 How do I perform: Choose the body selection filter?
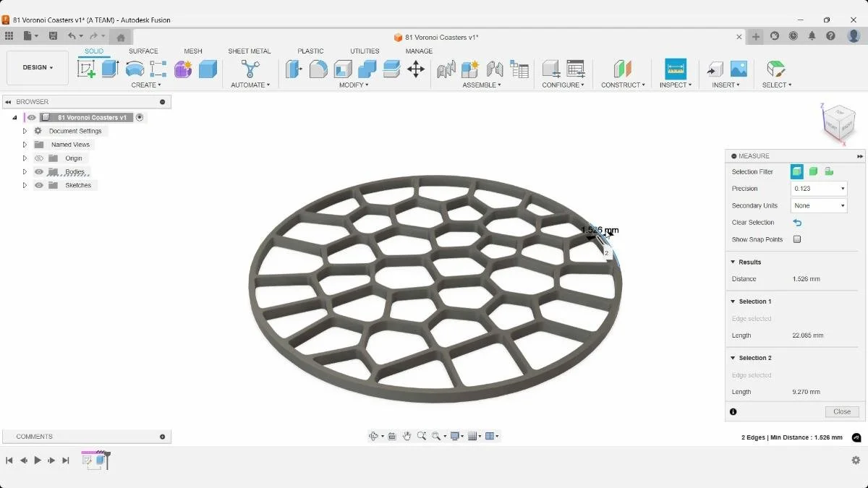pyautogui.click(x=813, y=171)
